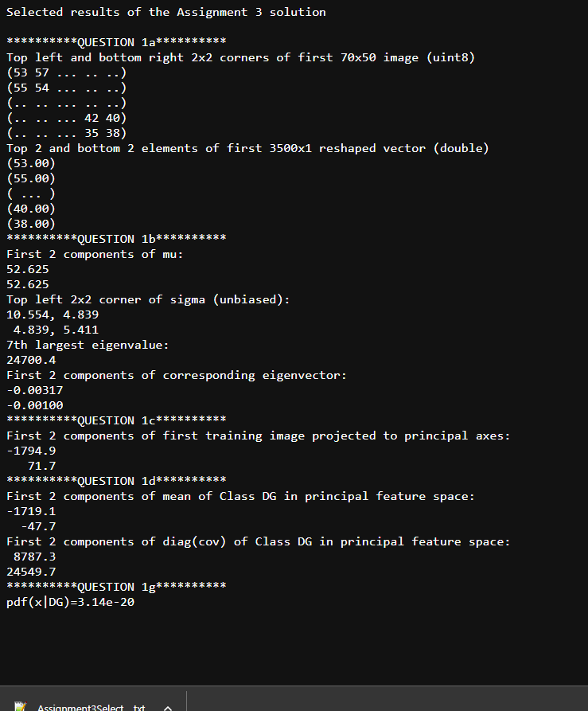
Task: Click the value 10.554, 4.839 row
Action: (53, 314)
